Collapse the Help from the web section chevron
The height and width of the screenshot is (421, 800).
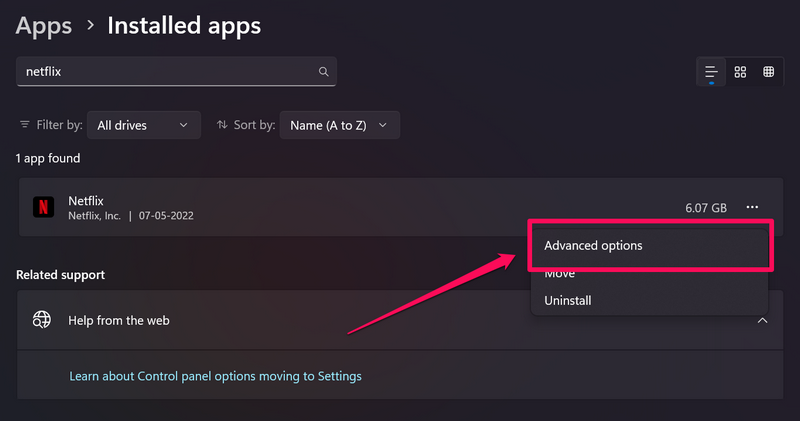[x=762, y=320]
